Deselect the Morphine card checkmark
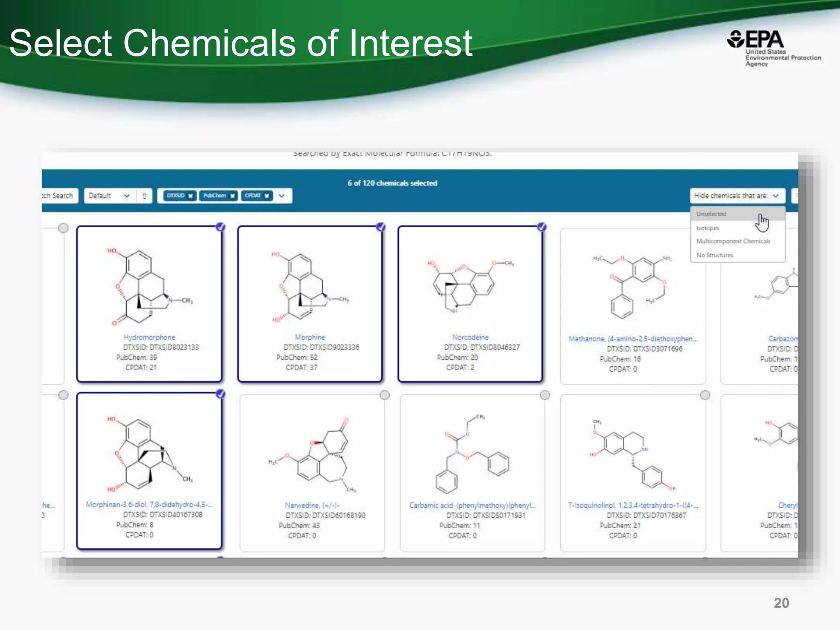 [x=381, y=227]
